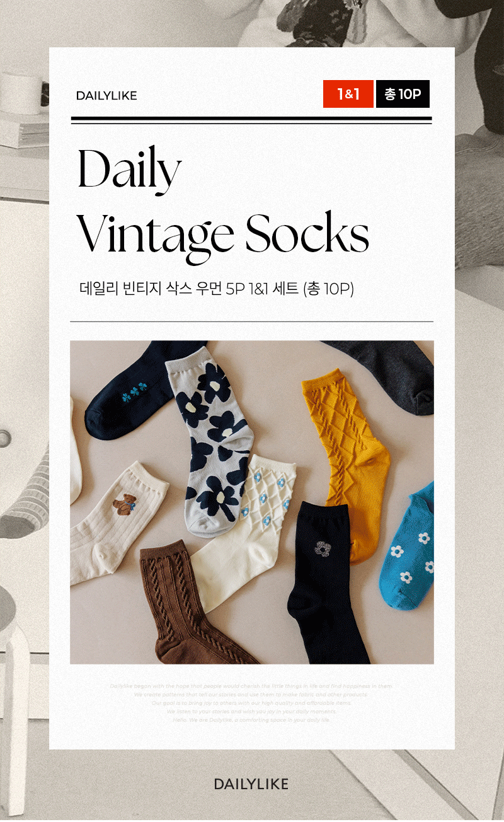
Task: Click the faint Dailylike description paragraph
Action: (251, 703)
